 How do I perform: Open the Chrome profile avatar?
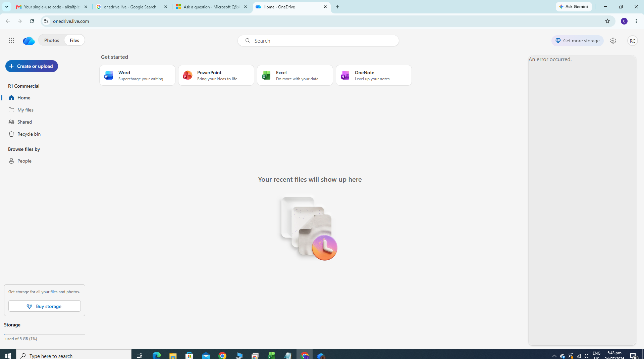tap(624, 21)
